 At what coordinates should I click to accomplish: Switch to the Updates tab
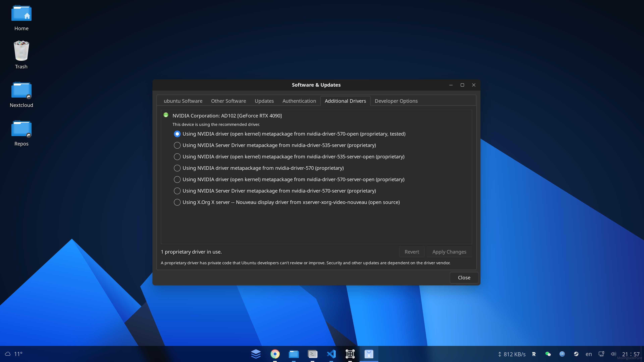(x=264, y=101)
